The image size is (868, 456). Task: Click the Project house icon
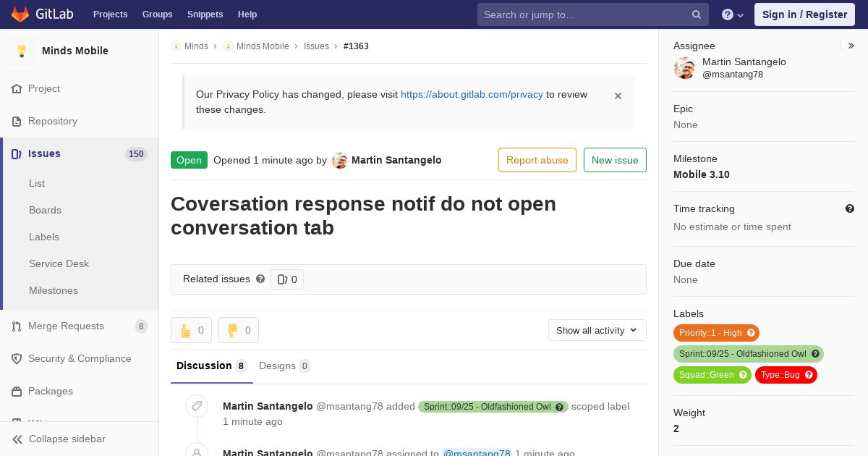17,88
